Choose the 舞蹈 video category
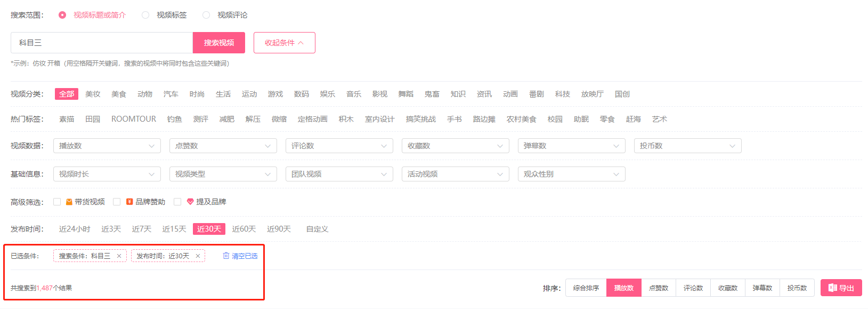The width and height of the screenshot is (868, 309). click(406, 94)
